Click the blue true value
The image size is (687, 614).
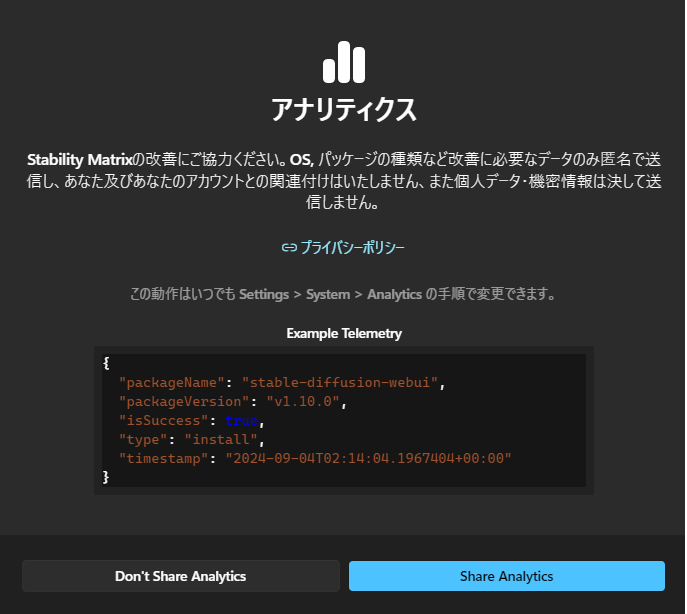pyautogui.click(x=241, y=420)
